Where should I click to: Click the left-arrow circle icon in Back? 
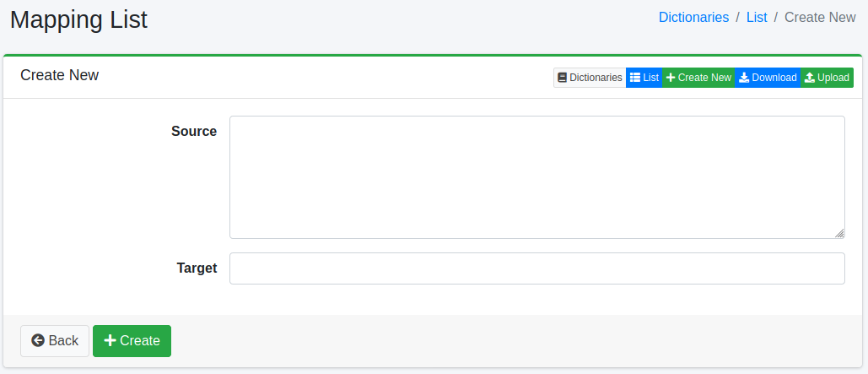click(x=38, y=341)
